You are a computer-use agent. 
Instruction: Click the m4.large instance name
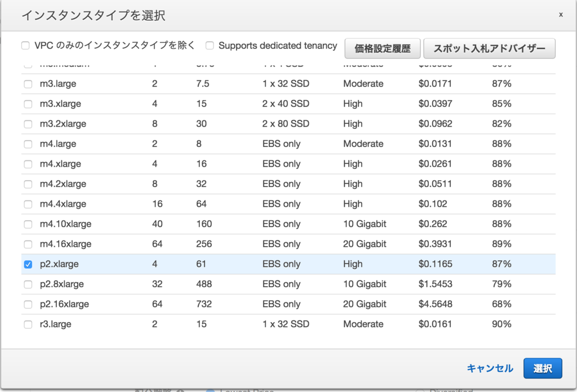pyautogui.click(x=58, y=144)
